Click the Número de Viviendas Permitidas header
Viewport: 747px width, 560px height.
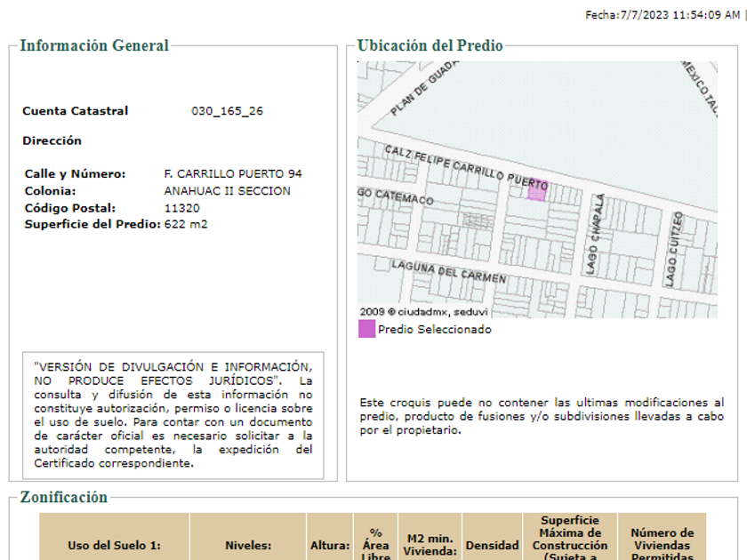tap(662, 544)
